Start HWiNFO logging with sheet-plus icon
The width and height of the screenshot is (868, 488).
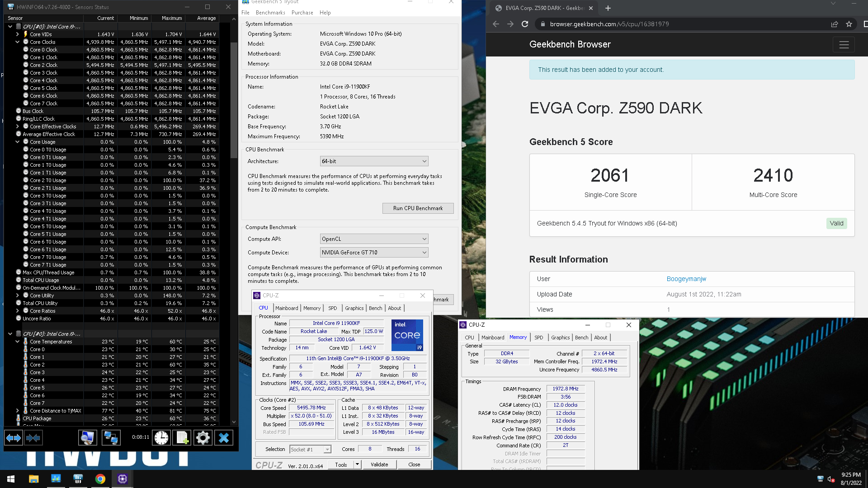(x=182, y=437)
